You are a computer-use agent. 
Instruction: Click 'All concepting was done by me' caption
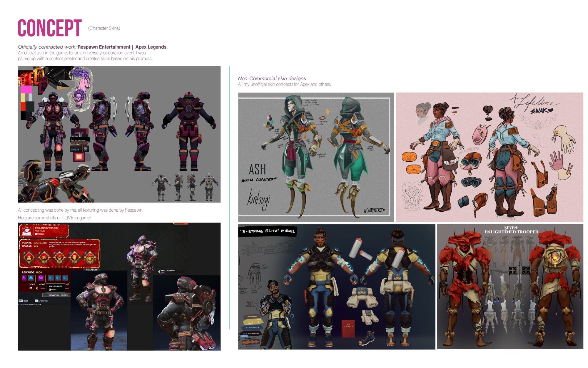pyautogui.click(x=81, y=210)
